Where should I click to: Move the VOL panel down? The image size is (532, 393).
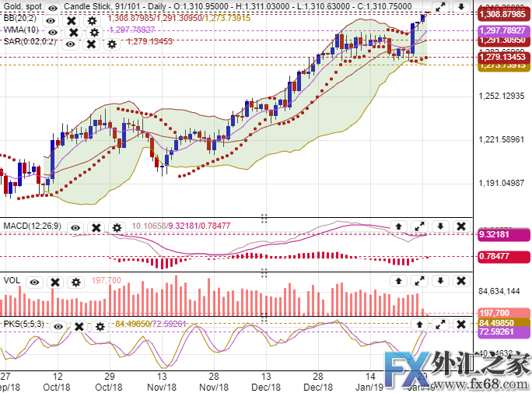(440, 279)
